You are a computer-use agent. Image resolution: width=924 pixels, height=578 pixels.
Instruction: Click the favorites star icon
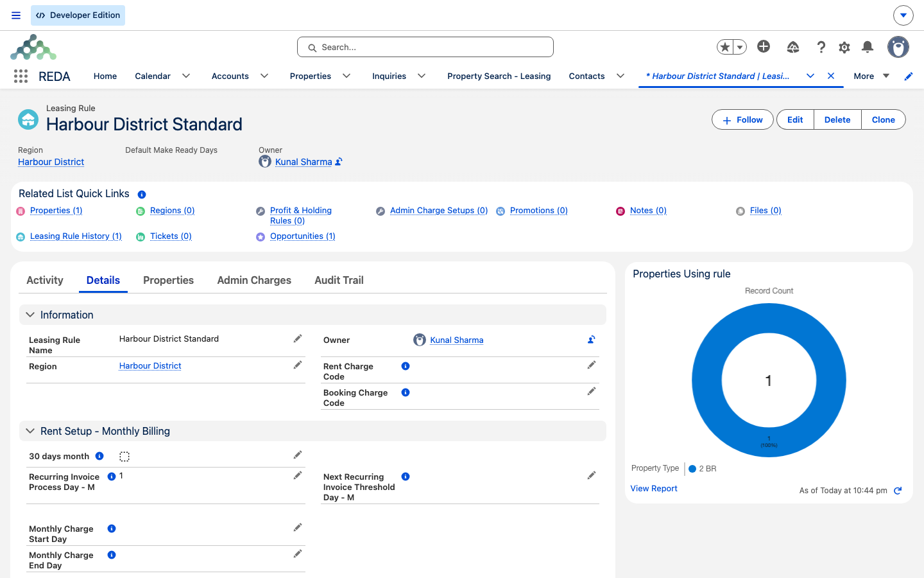[725, 47]
